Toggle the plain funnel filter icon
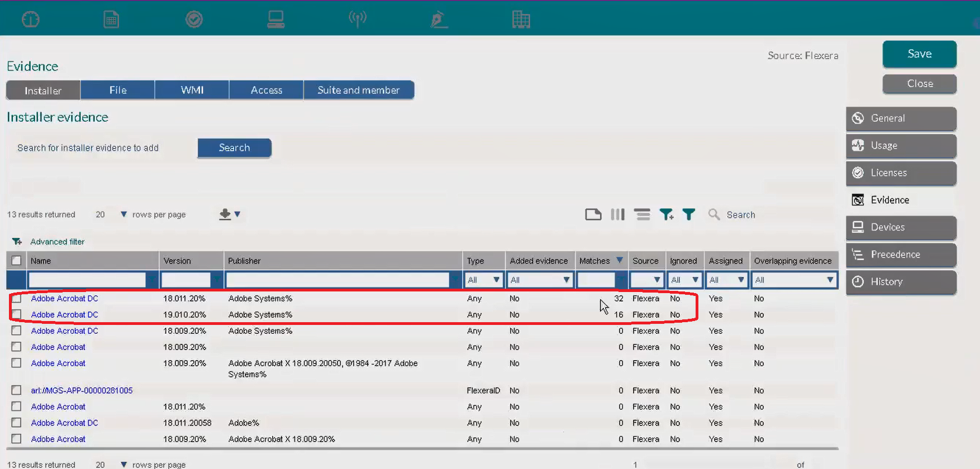The height and width of the screenshot is (469, 980). click(x=689, y=214)
